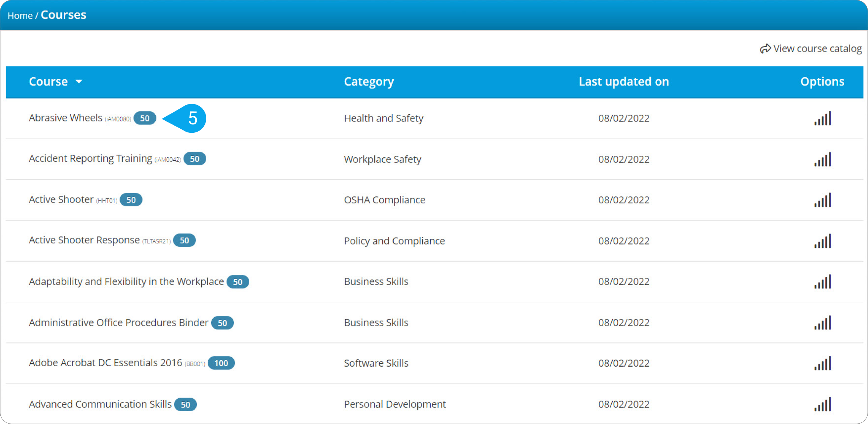Go to Home in the breadcrumb

(x=20, y=16)
